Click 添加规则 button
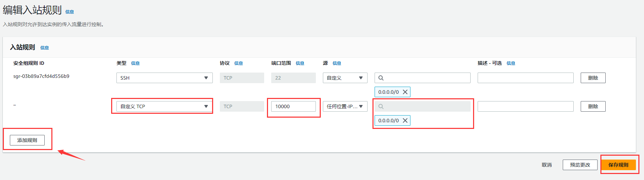644x180 pixels. (x=27, y=140)
